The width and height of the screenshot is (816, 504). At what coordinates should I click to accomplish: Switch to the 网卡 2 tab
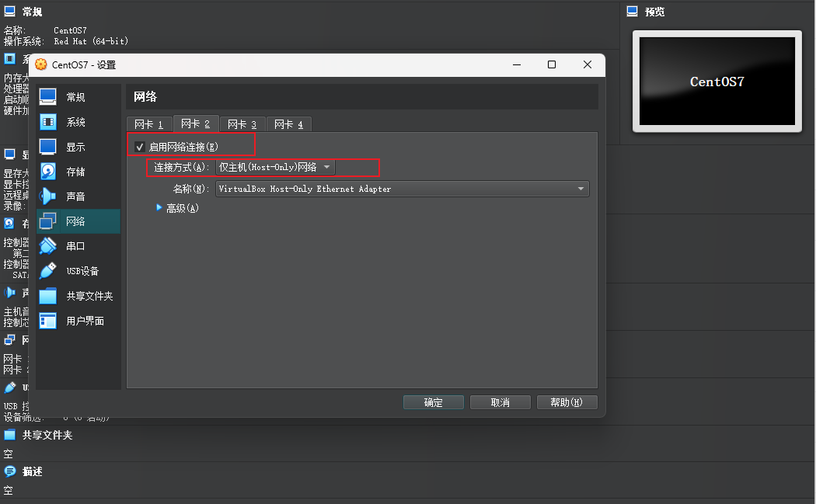196,123
